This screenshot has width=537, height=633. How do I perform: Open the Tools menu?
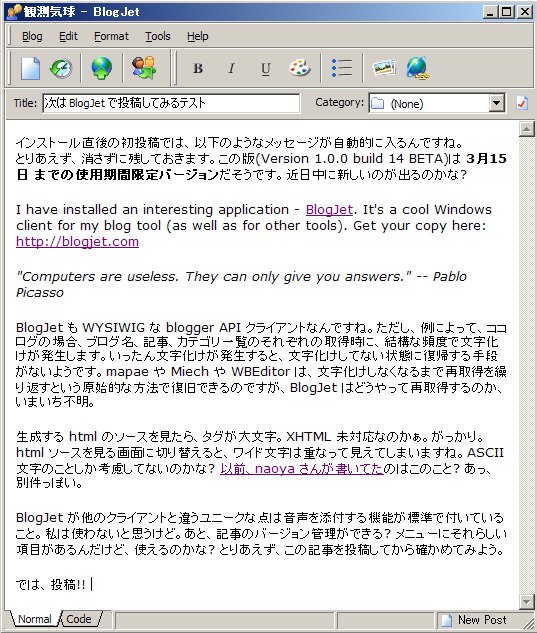point(158,36)
